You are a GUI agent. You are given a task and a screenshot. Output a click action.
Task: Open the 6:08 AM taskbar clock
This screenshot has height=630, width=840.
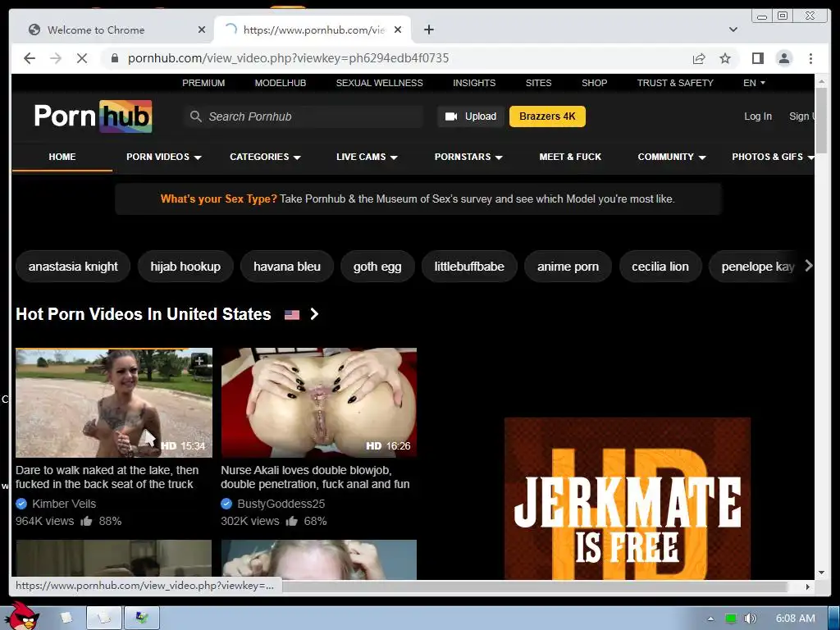pyautogui.click(x=796, y=619)
